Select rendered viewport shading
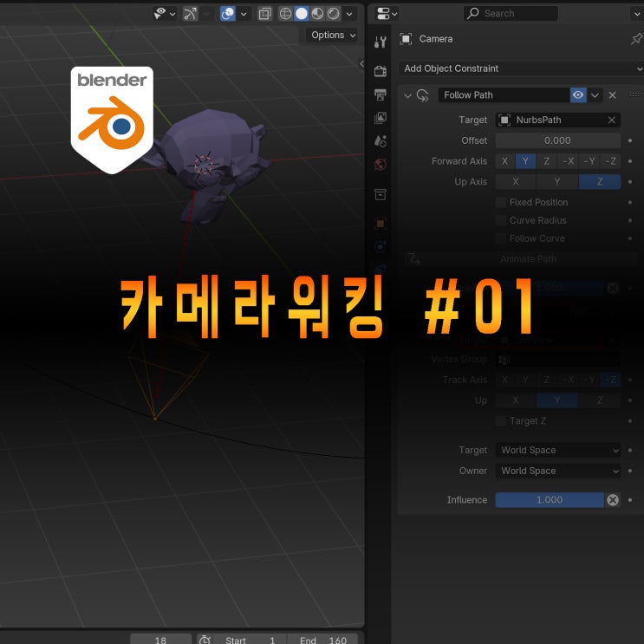The image size is (644, 644). coord(333,14)
